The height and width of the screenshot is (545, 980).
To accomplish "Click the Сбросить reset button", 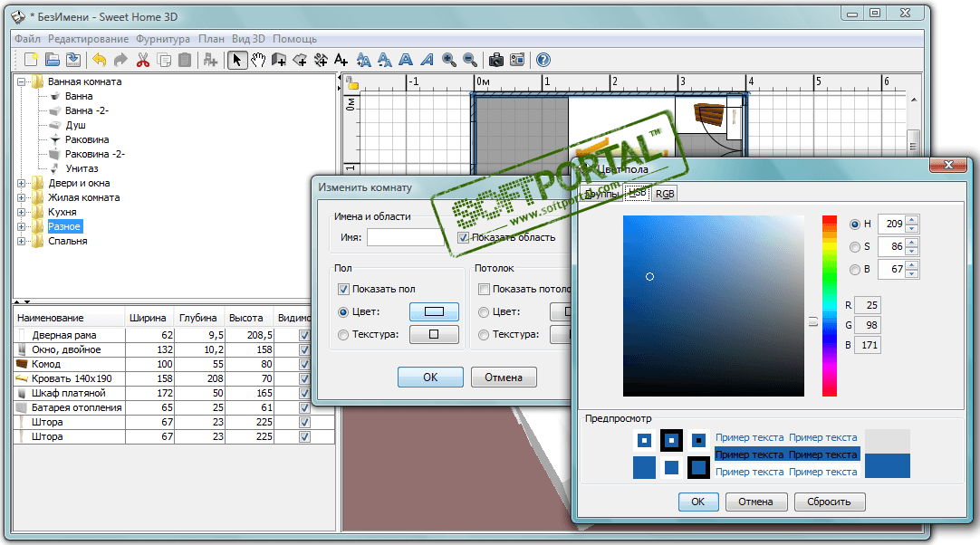I will click(830, 502).
